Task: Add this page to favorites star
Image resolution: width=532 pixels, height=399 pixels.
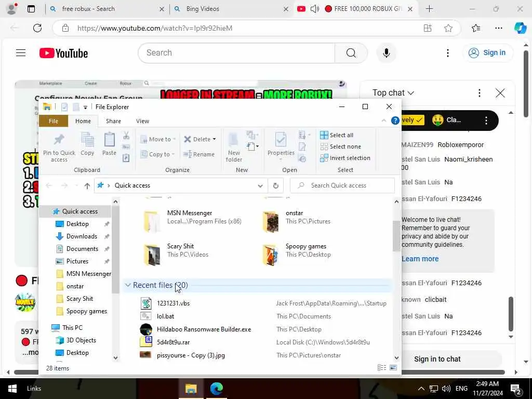Action: pyautogui.click(x=448, y=28)
